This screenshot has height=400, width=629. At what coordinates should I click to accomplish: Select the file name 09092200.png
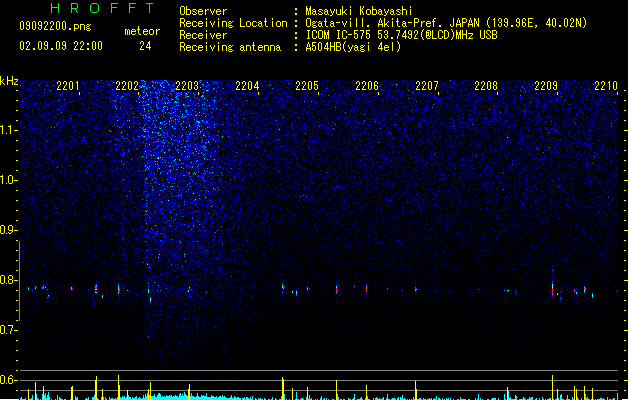point(55,26)
